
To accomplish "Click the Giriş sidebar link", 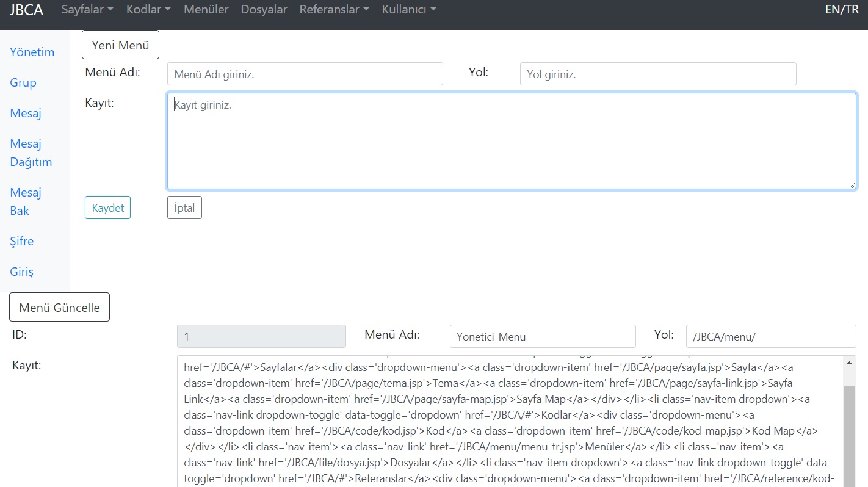I will pyautogui.click(x=22, y=272).
